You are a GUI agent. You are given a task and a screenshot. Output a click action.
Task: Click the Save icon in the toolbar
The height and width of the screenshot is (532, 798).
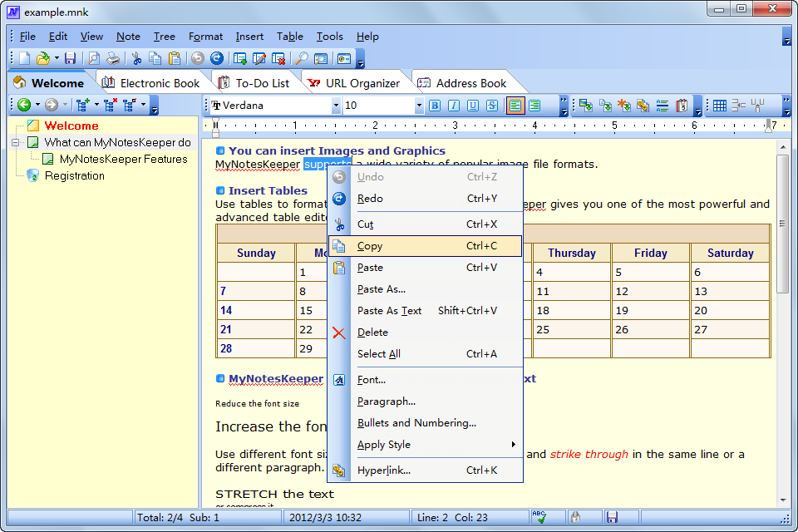coord(71,58)
